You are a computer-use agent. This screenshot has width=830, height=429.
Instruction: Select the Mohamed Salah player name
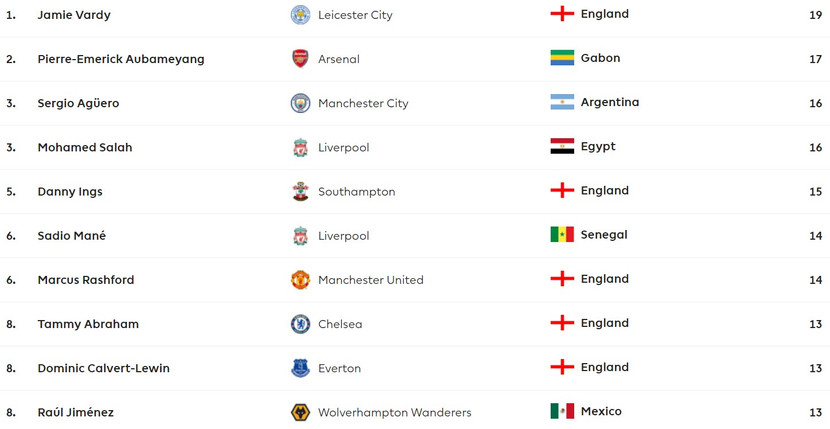point(85,147)
